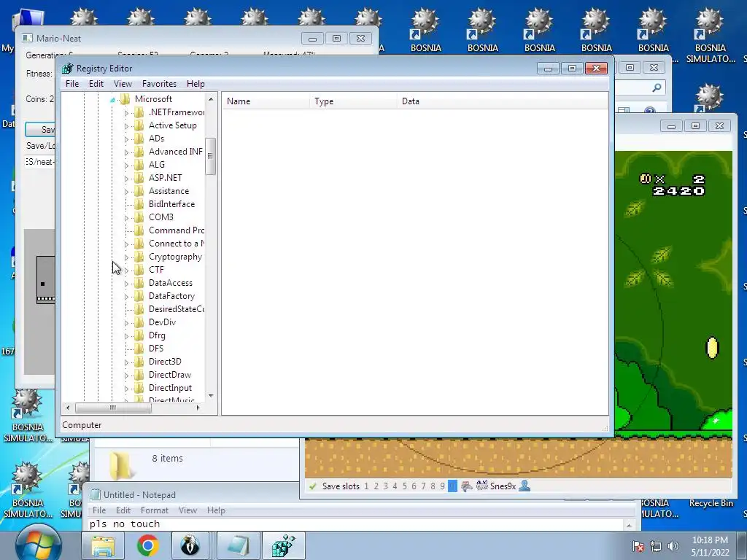This screenshot has height=560, width=747.
Task: Click the keyboard icon next to Snes9x label
Action: [481, 486]
